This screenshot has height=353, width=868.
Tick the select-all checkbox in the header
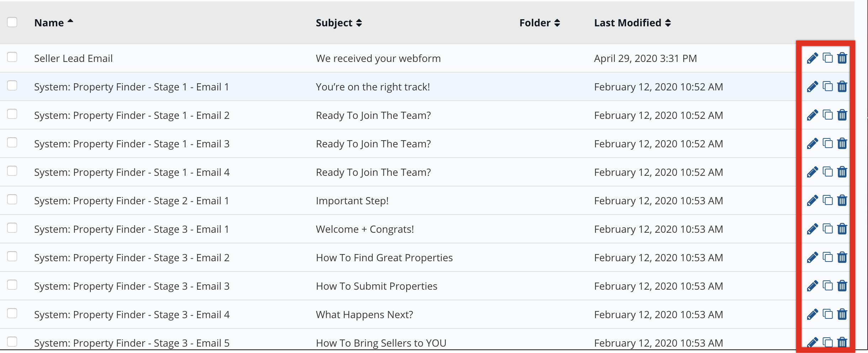tap(12, 22)
